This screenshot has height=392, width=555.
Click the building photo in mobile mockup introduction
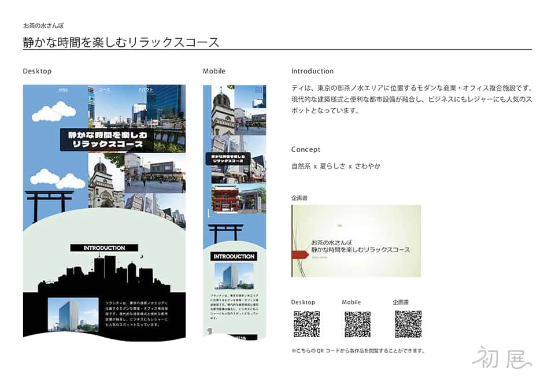[x=234, y=276]
